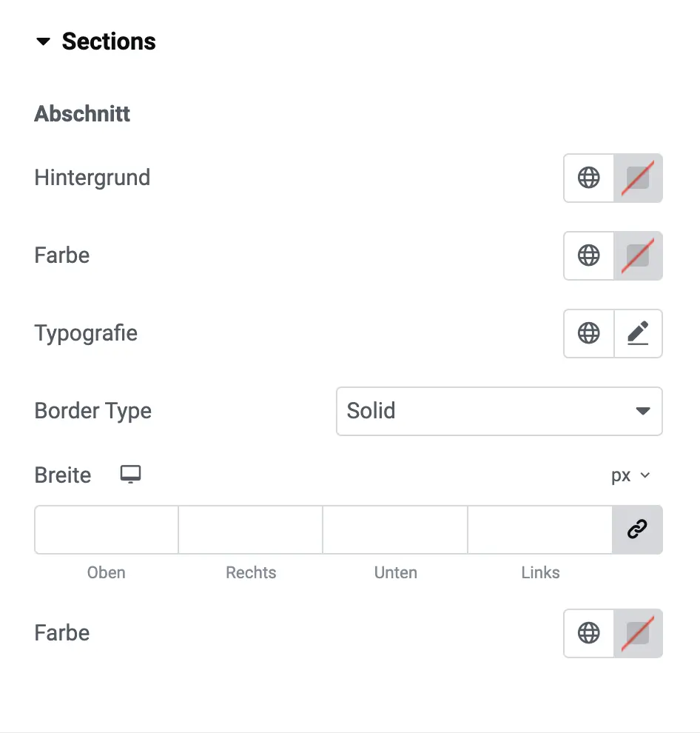Click the Rechts width input field
Image resolution: width=700 pixels, height=733 pixels.
[x=250, y=529]
